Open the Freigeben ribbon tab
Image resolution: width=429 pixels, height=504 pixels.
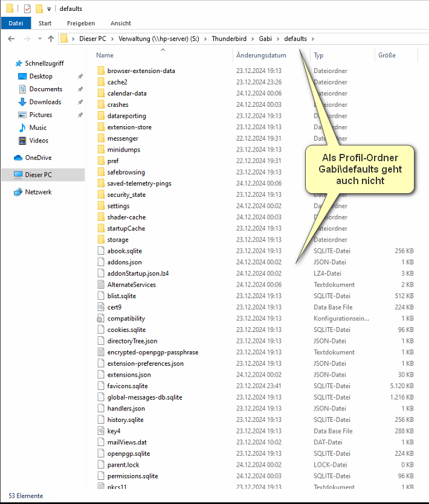[x=80, y=24]
